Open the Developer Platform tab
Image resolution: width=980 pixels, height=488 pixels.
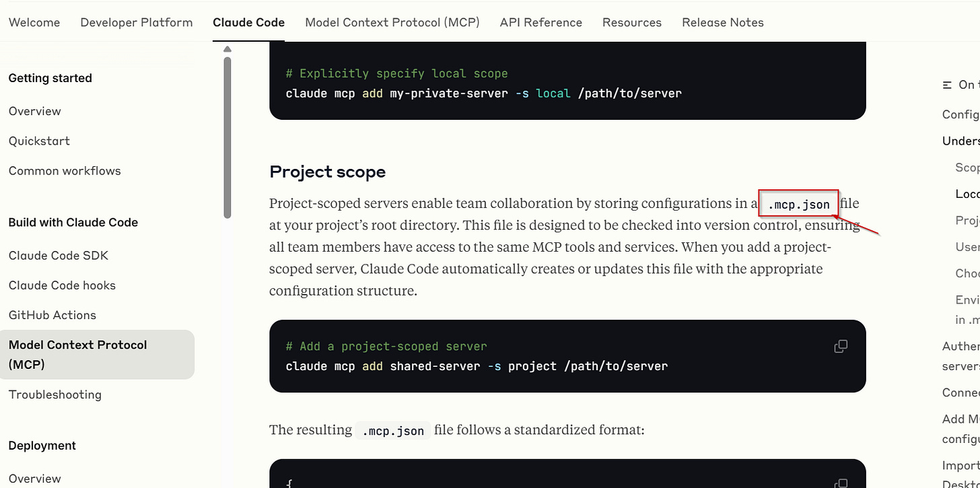coord(137,22)
